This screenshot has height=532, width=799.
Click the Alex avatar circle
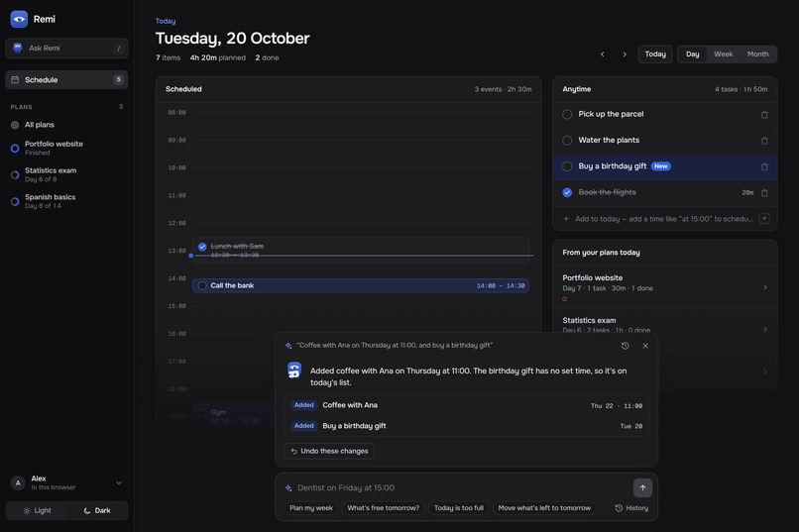(x=18, y=482)
